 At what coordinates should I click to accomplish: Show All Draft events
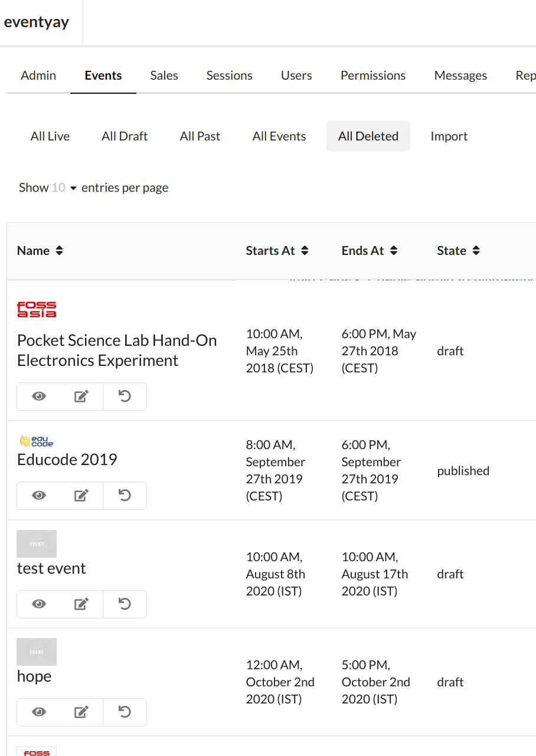[125, 136]
